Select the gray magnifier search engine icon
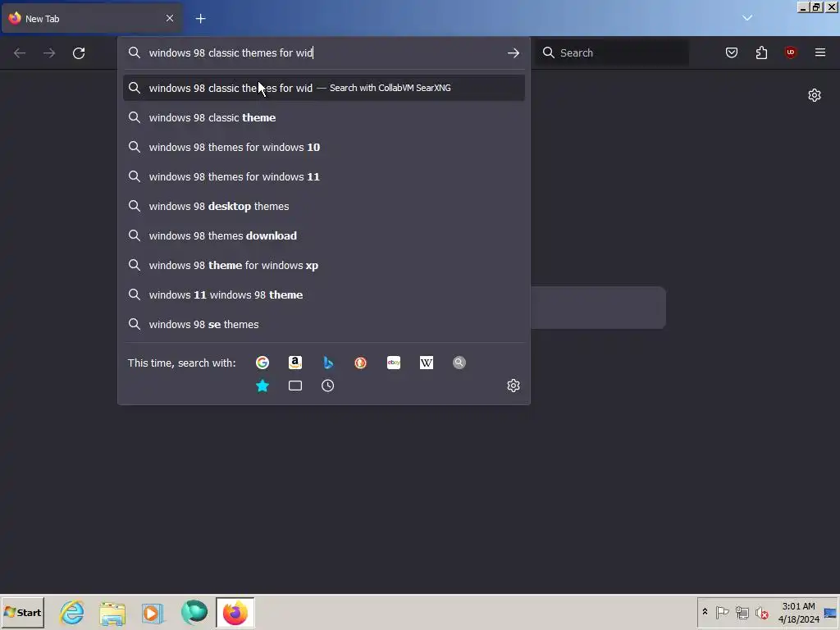The height and width of the screenshot is (630, 840). pos(459,363)
